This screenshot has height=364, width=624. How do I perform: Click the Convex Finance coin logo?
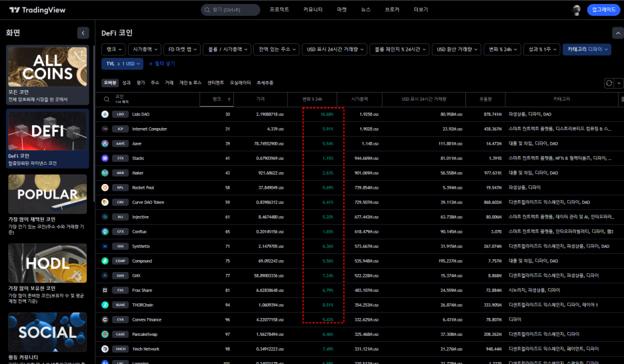[x=105, y=319]
